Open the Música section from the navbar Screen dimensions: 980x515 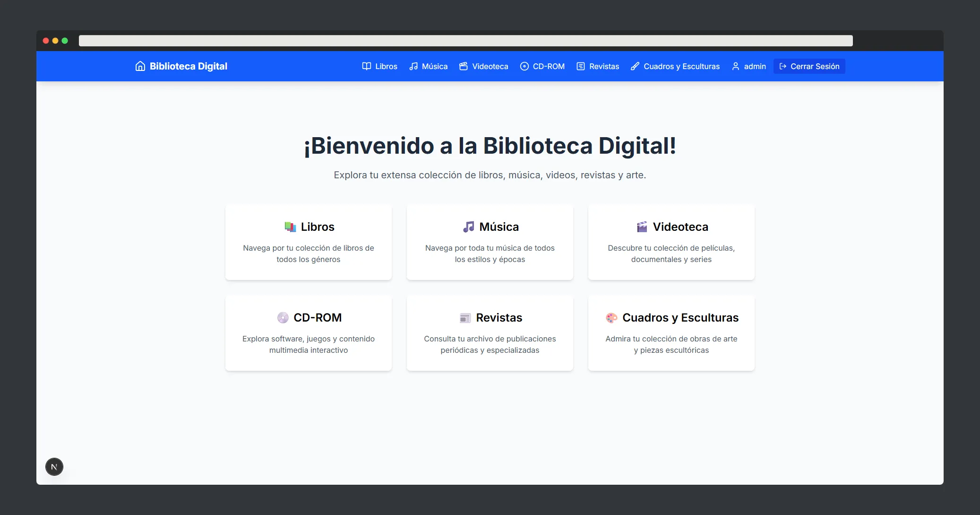(x=434, y=66)
